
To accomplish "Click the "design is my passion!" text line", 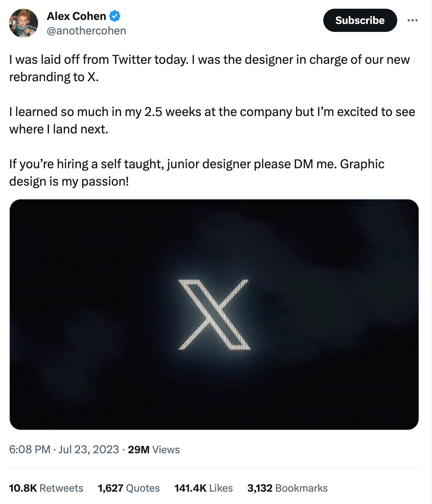I will tap(69, 181).
